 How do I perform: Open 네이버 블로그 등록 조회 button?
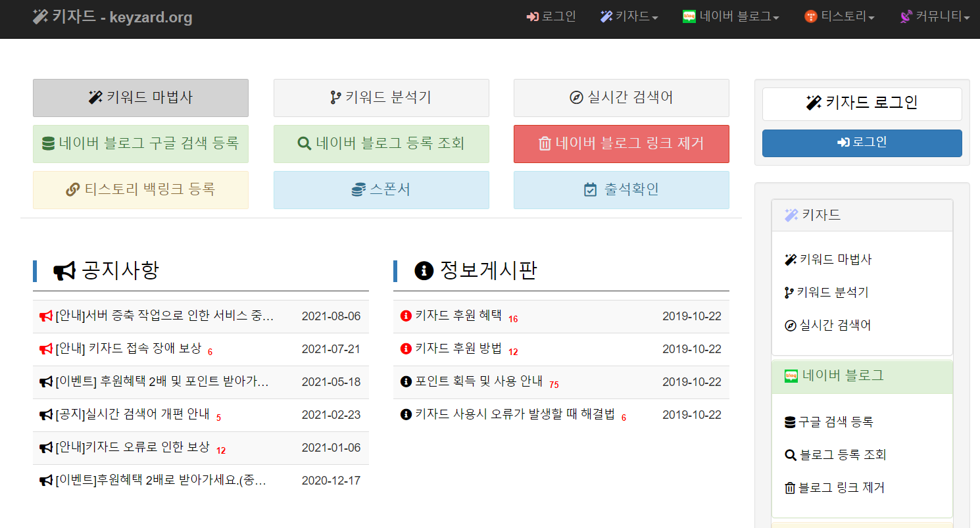[381, 143]
